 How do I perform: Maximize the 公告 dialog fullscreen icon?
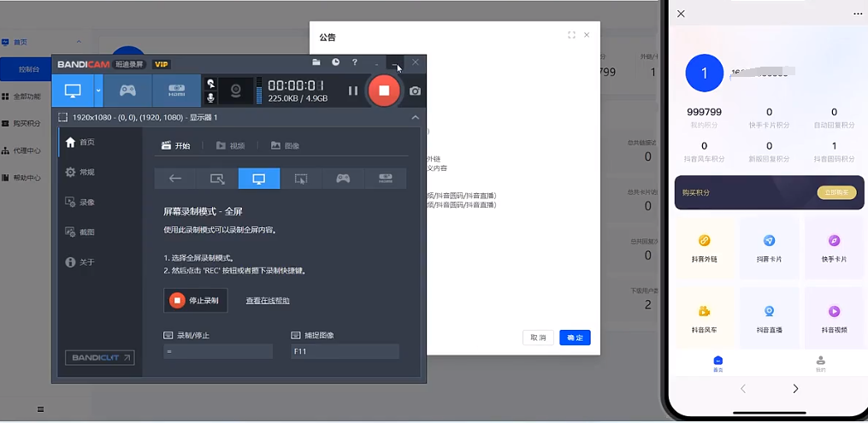(571, 35)
